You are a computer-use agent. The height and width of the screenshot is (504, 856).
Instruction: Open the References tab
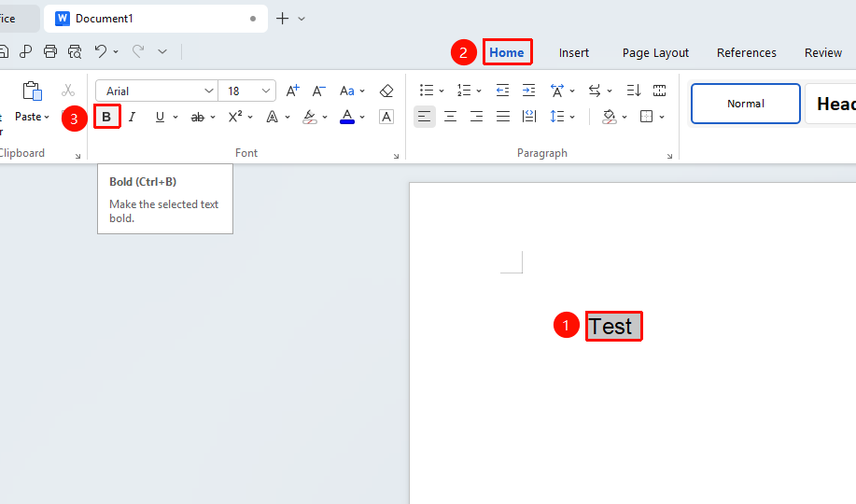tap(746, 52)
